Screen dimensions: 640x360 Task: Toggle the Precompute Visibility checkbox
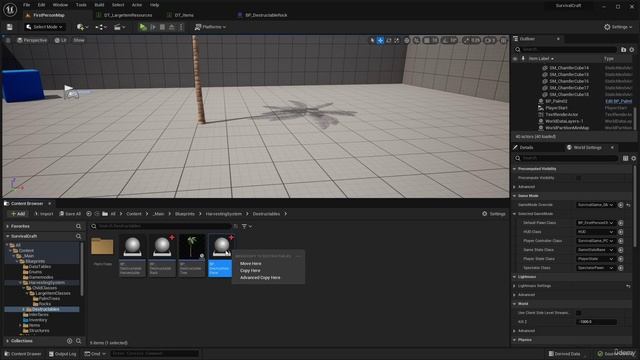(578, 178)
